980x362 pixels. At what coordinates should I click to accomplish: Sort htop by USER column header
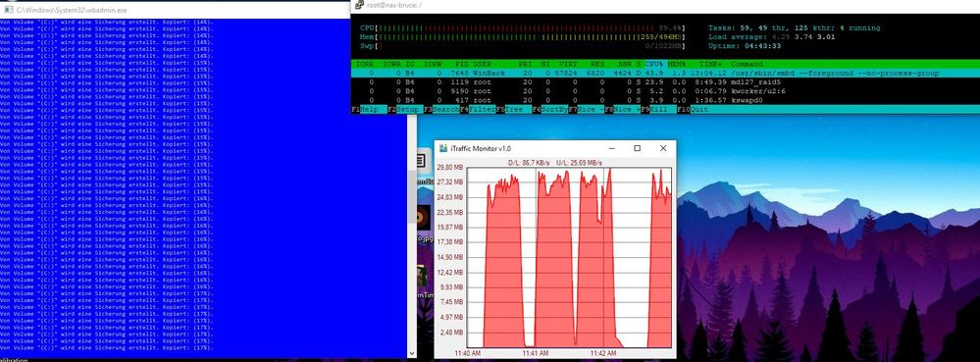point(482,65)
